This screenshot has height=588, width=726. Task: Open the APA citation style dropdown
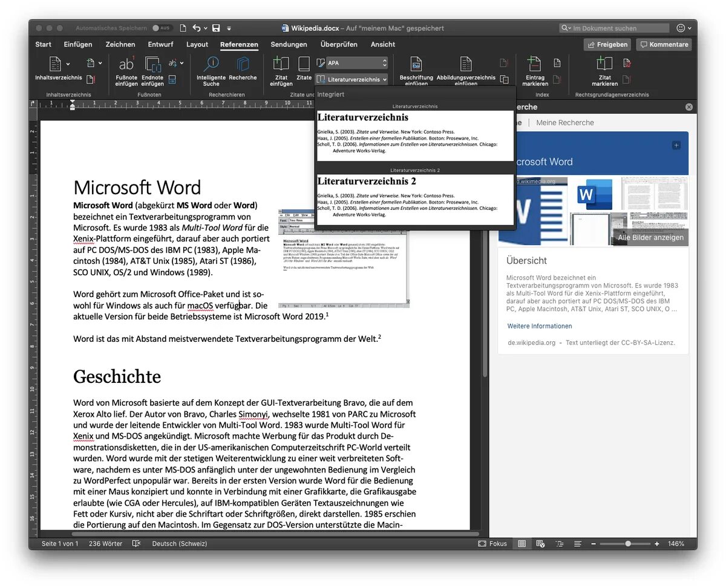[x=357, y=63]
